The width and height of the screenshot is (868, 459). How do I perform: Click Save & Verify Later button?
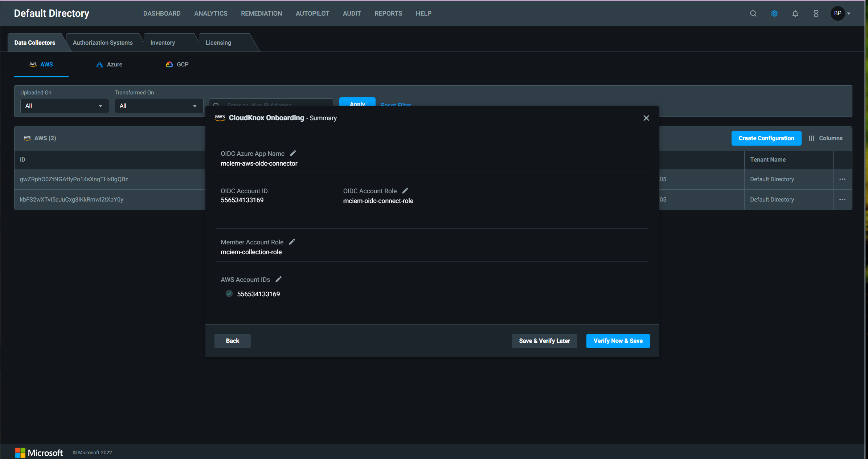pos(544,341)
